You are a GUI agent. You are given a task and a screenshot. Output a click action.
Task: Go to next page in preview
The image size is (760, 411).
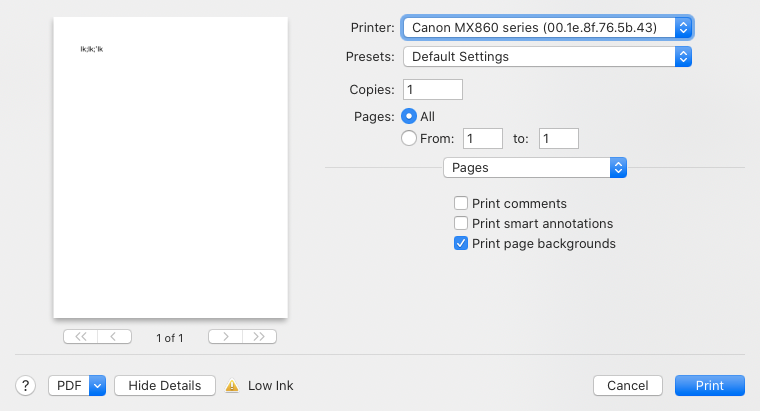pos(226,337)
